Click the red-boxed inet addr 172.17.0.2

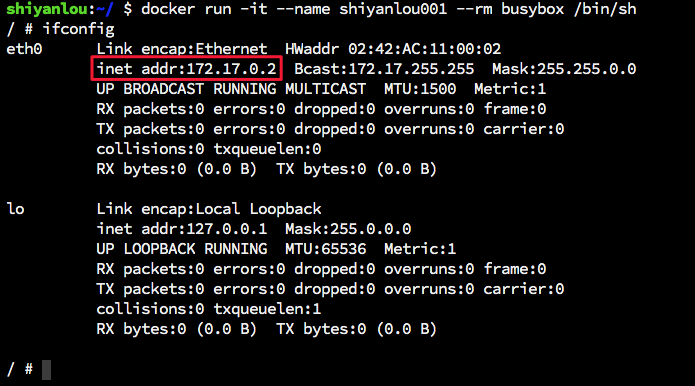(186, 68)
